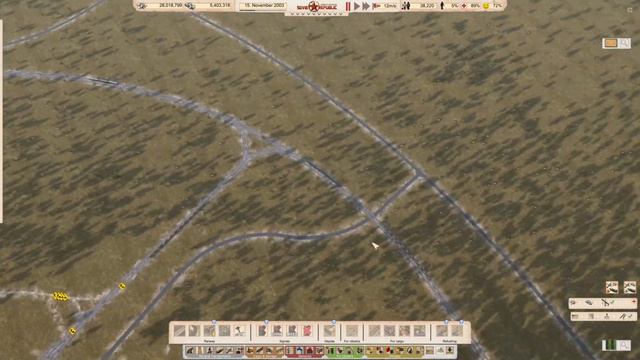The image size is (640, 360).
Task: Select second signal in Signals group
Action: click(277, 331)
